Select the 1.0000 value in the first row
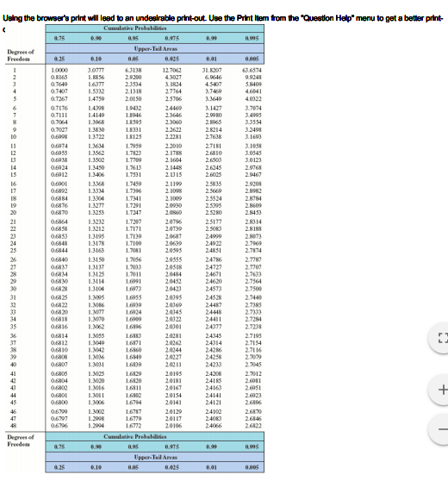This screenshot has height=481, width=448. [59, 70]
